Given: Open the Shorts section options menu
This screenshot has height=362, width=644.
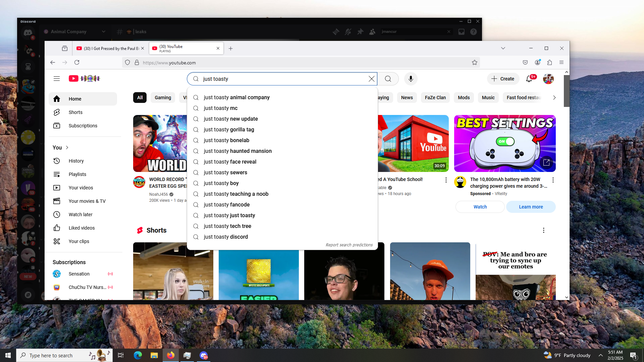Looking at the screenshot, I should (543, 230).
